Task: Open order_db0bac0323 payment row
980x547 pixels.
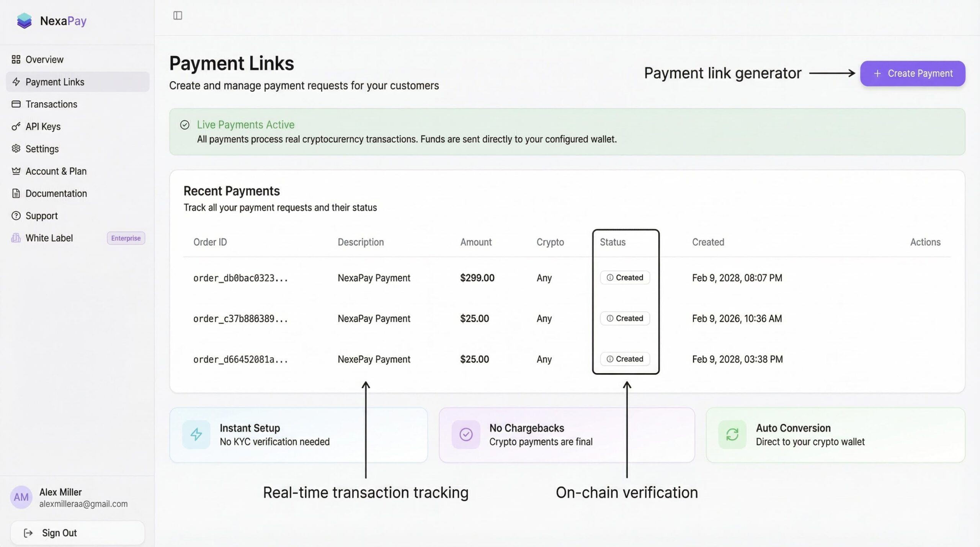Action: [240, 278]
